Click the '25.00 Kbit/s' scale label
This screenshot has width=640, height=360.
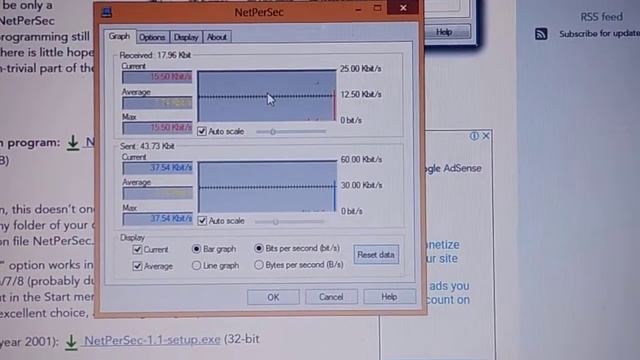(360, 69)
